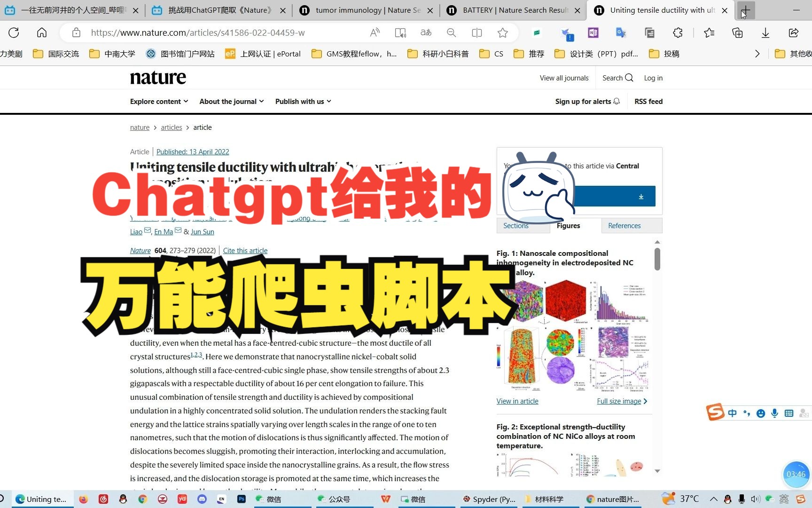Open the 科研小白科普 bookmark folder
Image resolution: width=812 pixels, height=508 pixels.
pyautogui.click(x=438, y=54)
